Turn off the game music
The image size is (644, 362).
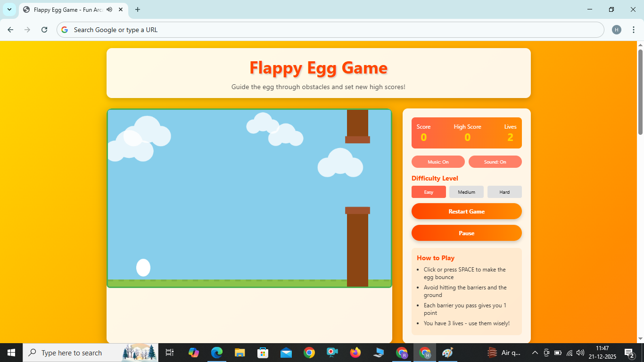(x=438, y=162)
